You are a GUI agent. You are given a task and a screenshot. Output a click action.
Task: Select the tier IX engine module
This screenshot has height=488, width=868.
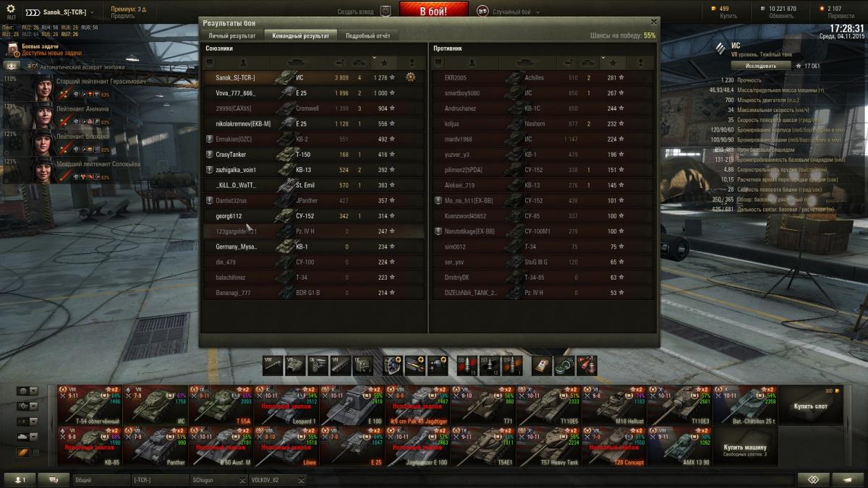[318, 365]
